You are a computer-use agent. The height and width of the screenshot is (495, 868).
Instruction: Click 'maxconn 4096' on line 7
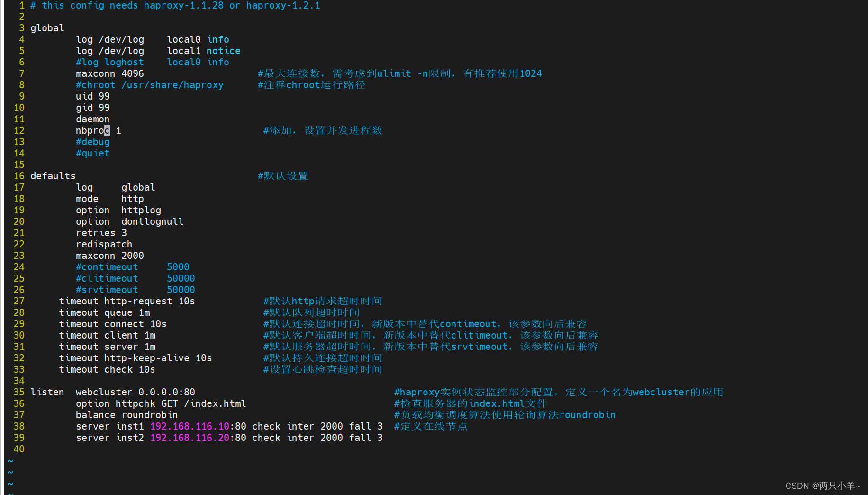tap(110, 73)
